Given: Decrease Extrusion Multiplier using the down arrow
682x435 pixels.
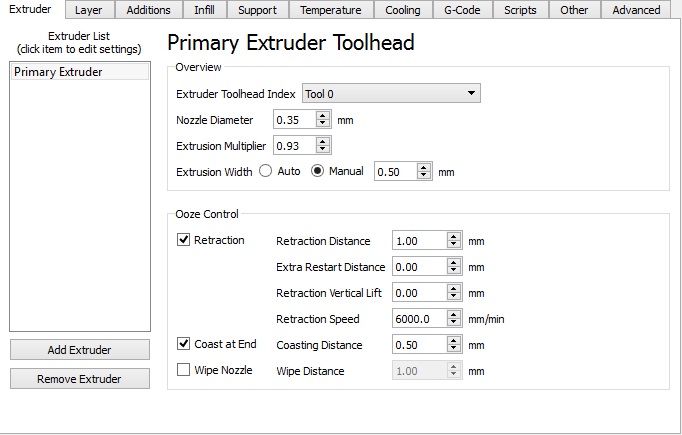Looking at the screenshot, I should pos(322,150).
